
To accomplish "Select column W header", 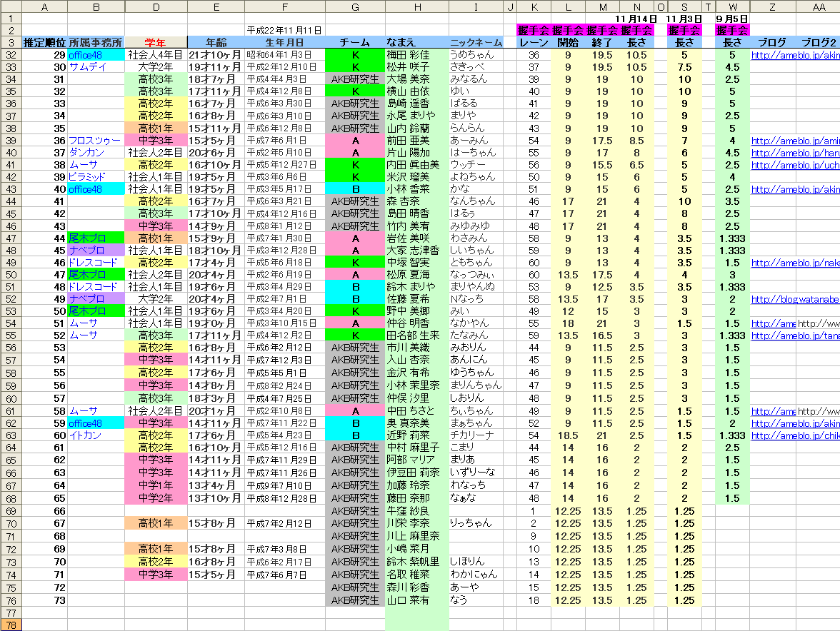I will [x=732, y=6].
